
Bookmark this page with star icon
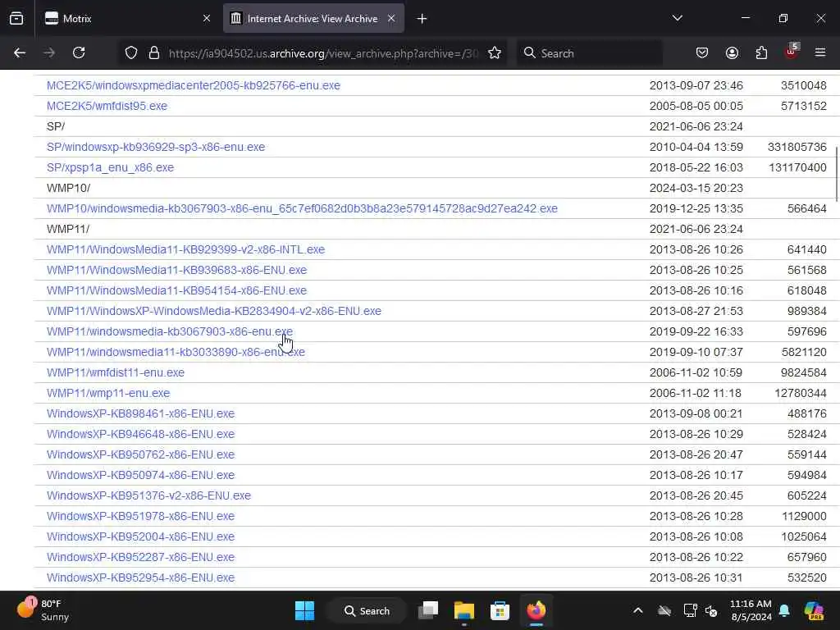(495, 52)
